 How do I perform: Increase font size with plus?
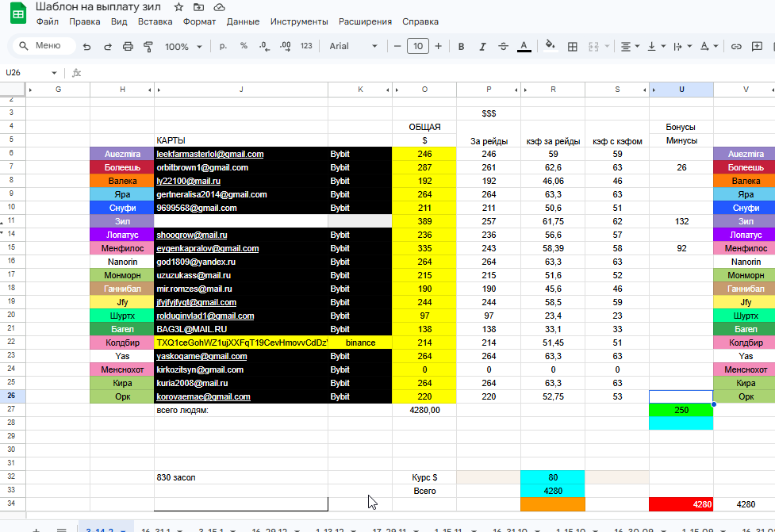click(x=439, y=46)
